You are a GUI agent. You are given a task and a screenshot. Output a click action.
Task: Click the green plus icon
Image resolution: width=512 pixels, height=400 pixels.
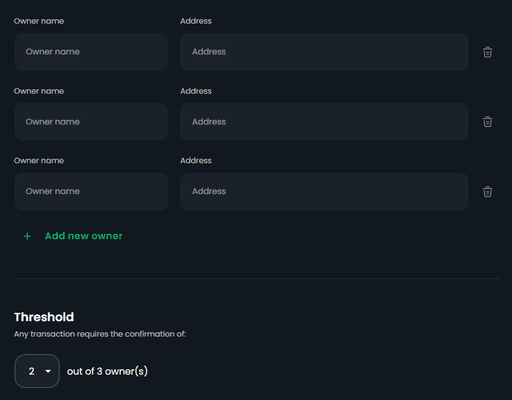27,236
